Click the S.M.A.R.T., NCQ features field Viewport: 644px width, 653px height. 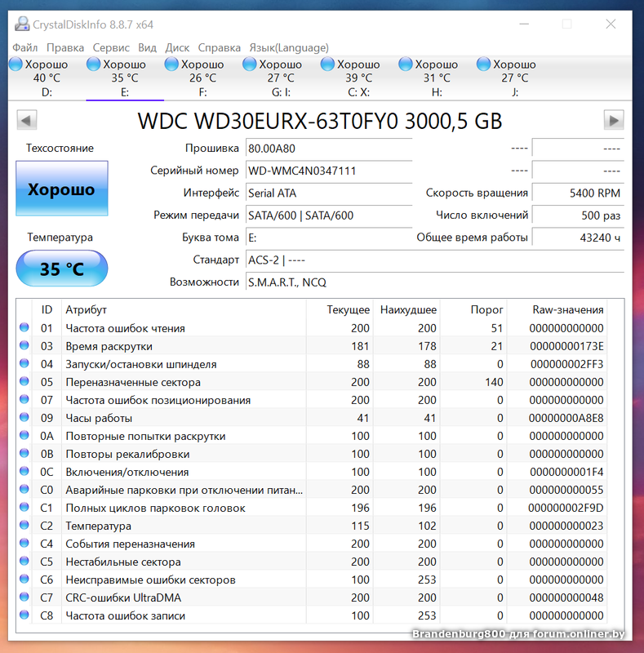435,282
